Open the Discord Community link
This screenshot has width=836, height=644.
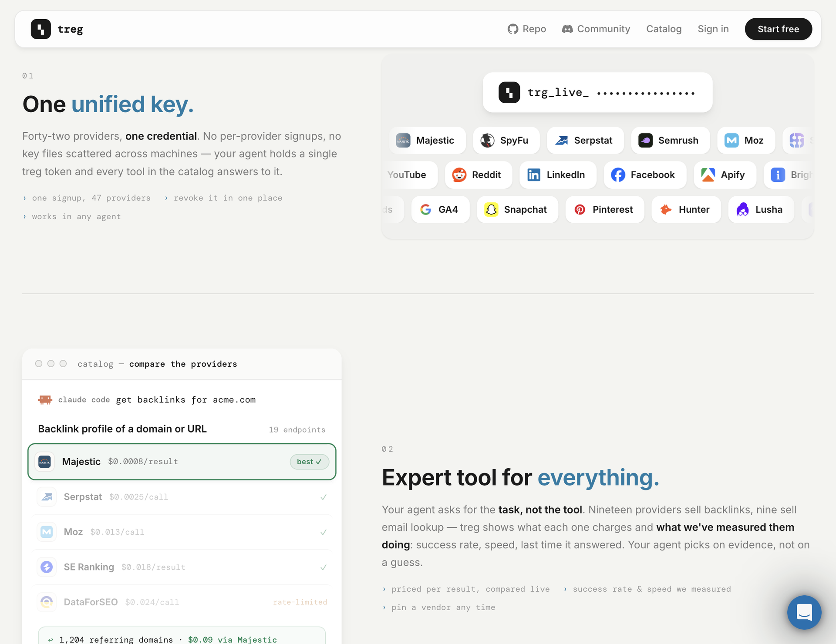pos(596,29)
